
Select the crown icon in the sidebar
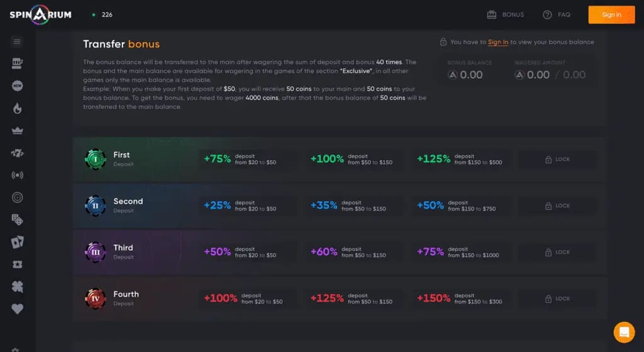[x=17, y=131]
